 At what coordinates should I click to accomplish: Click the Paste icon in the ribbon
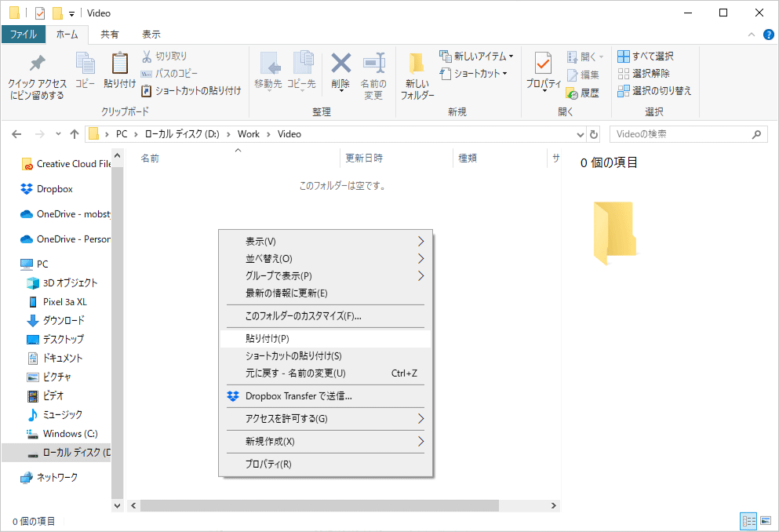click(119, 64)
